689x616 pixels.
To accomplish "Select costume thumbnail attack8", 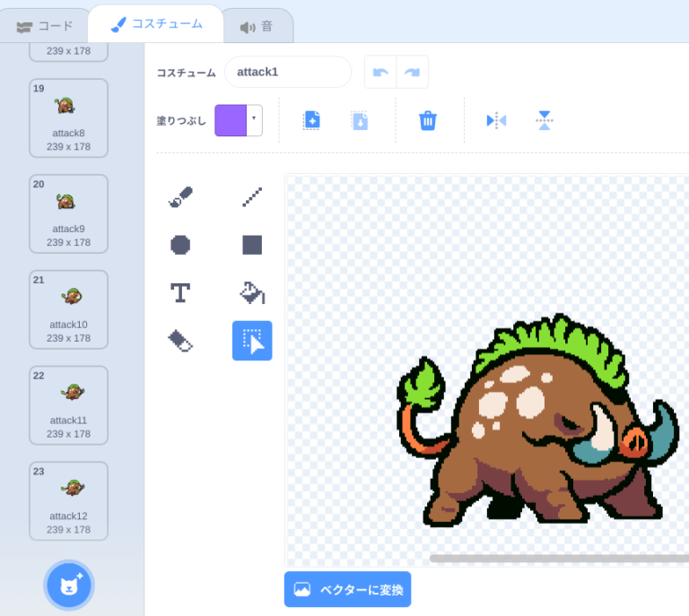I will 68,118.
